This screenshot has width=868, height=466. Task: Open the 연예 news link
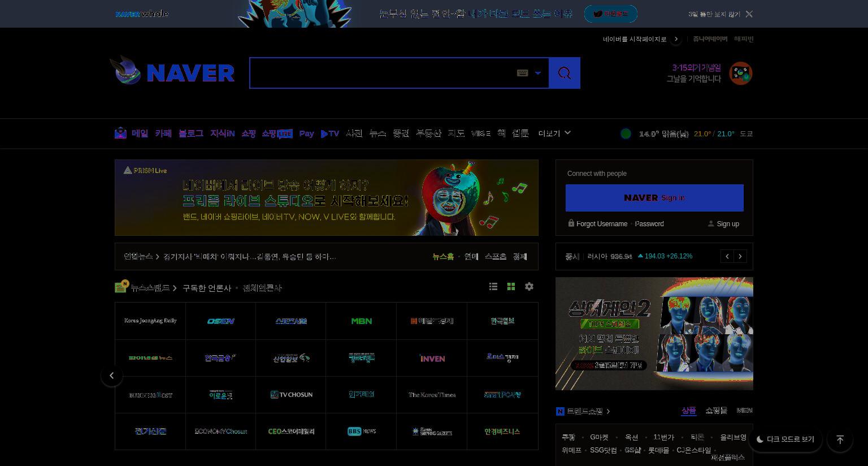coord(471,257)
